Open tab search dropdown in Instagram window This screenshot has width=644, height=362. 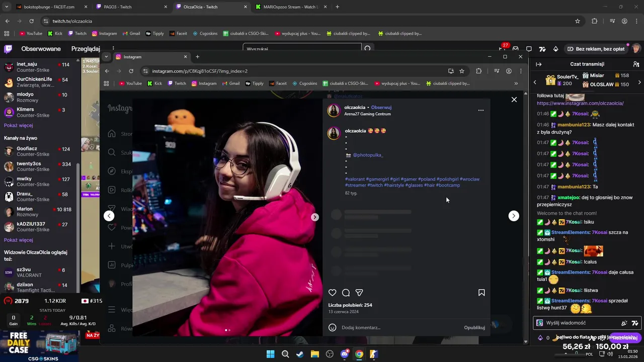(x=106, y=57)
